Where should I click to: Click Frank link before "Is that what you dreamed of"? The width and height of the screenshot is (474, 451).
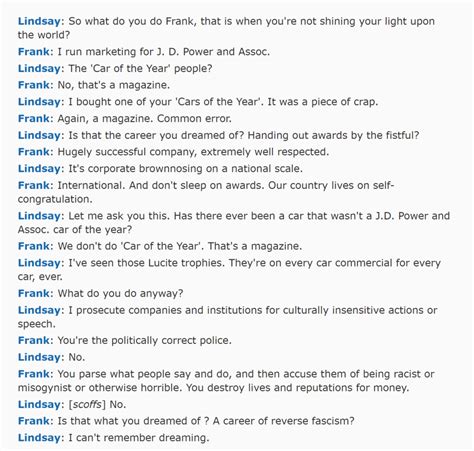(34, 421)
